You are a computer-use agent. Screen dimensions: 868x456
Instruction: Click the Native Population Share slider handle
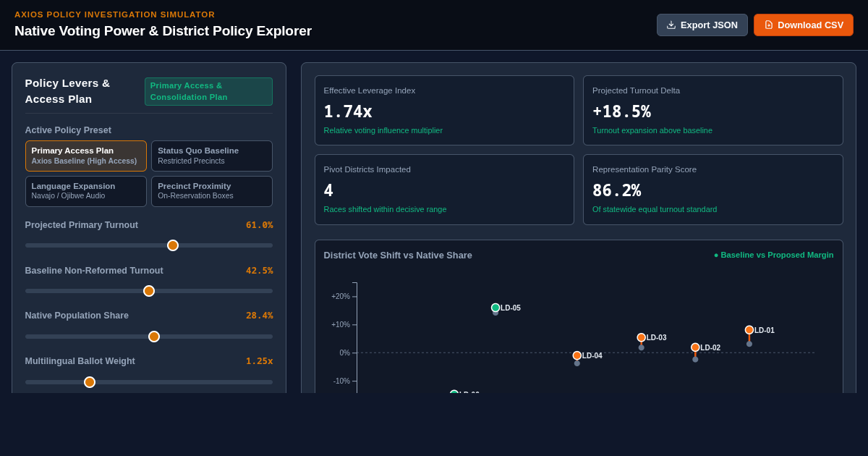tap(154, 337)
